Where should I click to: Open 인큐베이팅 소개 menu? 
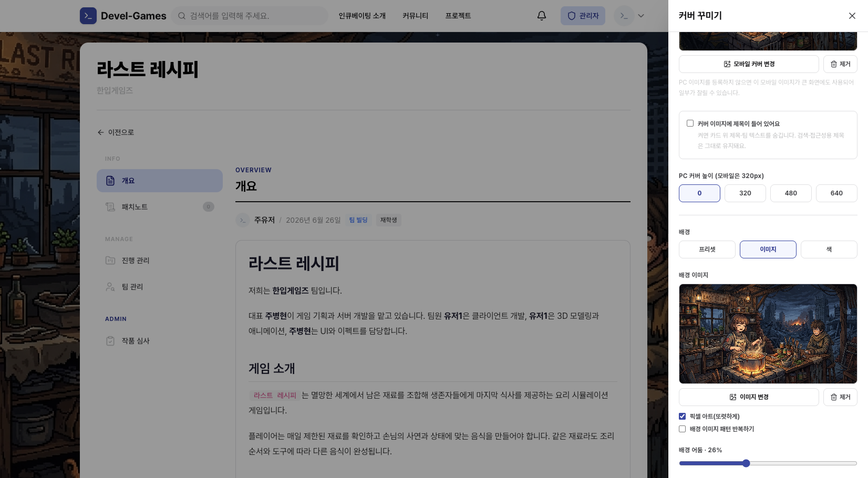point(362,16)
